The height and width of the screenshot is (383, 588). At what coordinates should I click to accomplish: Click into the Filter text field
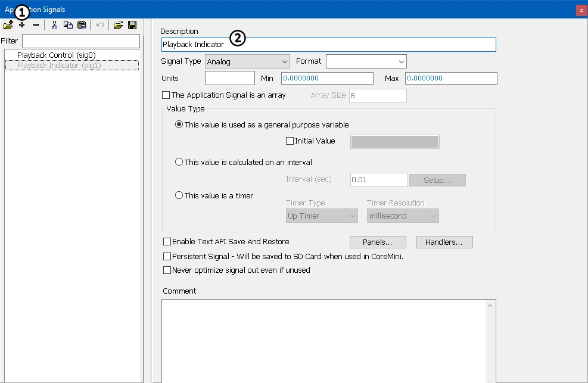click(80, 41)
